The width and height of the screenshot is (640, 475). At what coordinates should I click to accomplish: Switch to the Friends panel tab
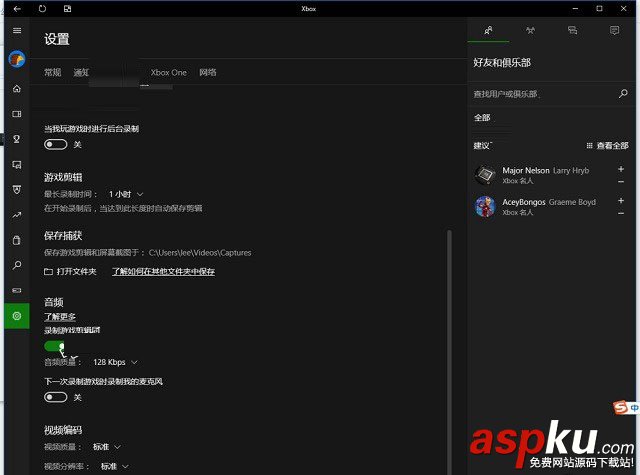(488, 31)
